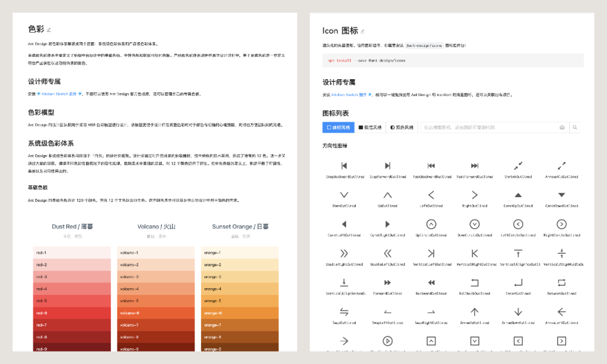The width and height of the screenshot is (607, 364).
Task: Select the CaretUpOutlined triangle icon
Action: (x=518, y=195)
